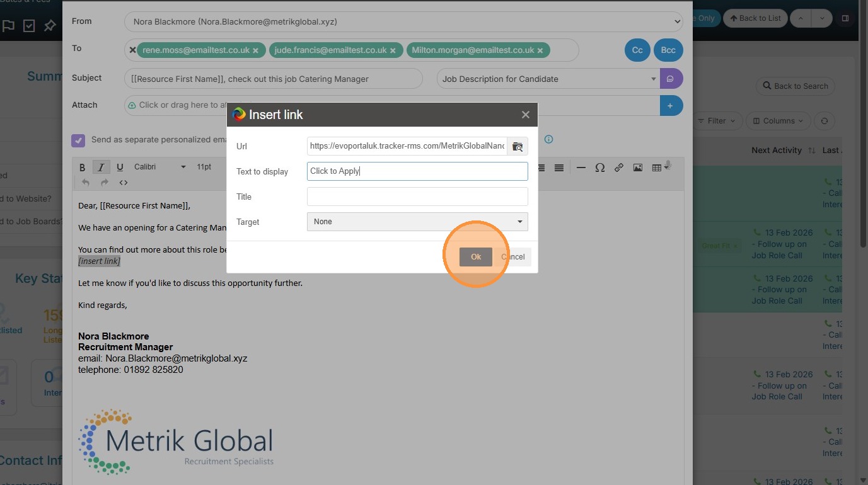This screenshot has width=868, height=485.
Task: Click the pin icon in top bar
Action: (x=49, y=26)
